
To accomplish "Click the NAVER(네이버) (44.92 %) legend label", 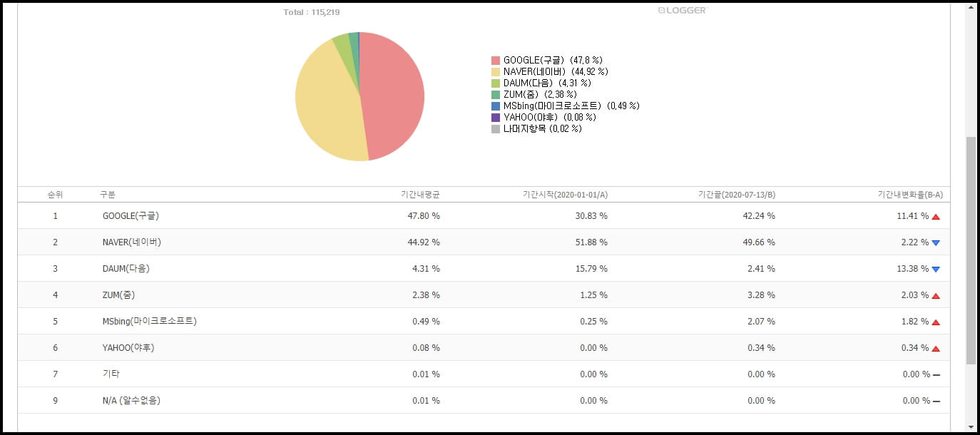I will pos(556,72).
